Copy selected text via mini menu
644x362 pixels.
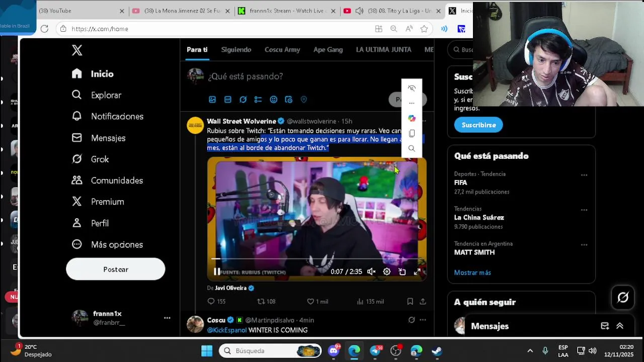412,133
